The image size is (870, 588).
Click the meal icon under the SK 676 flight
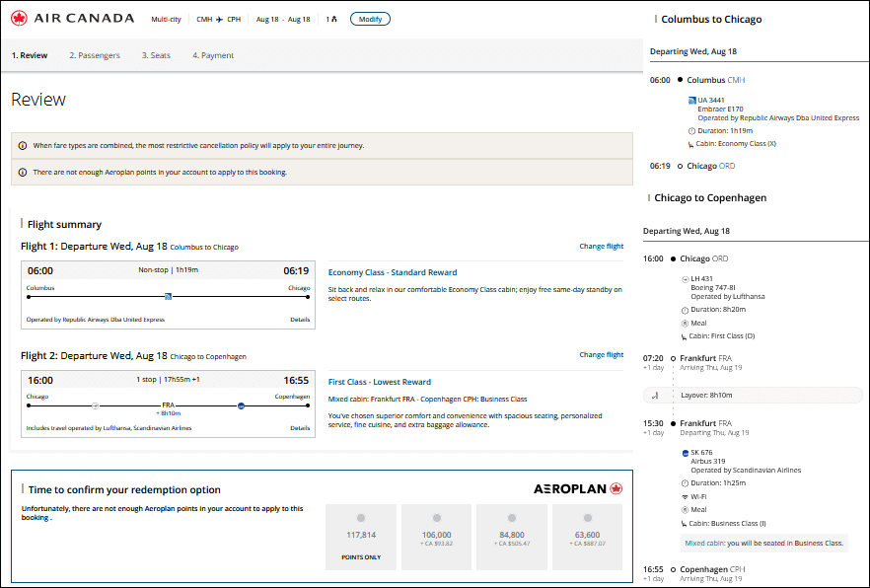click(x=685, y=510)
